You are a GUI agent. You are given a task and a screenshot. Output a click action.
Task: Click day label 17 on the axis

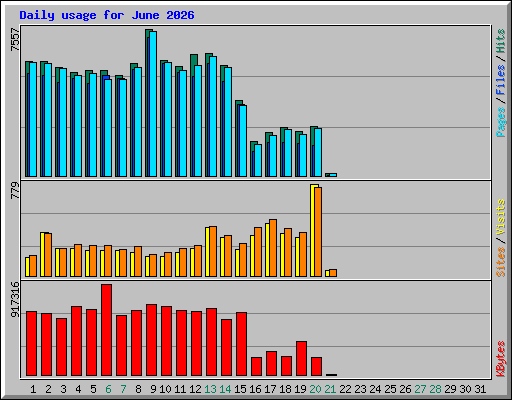click(x=270, y=389)
